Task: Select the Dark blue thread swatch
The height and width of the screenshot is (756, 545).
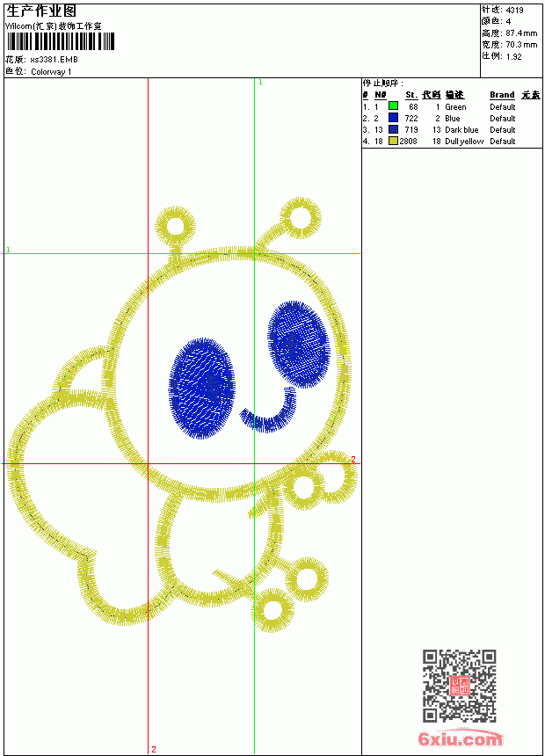Action: 393,129
